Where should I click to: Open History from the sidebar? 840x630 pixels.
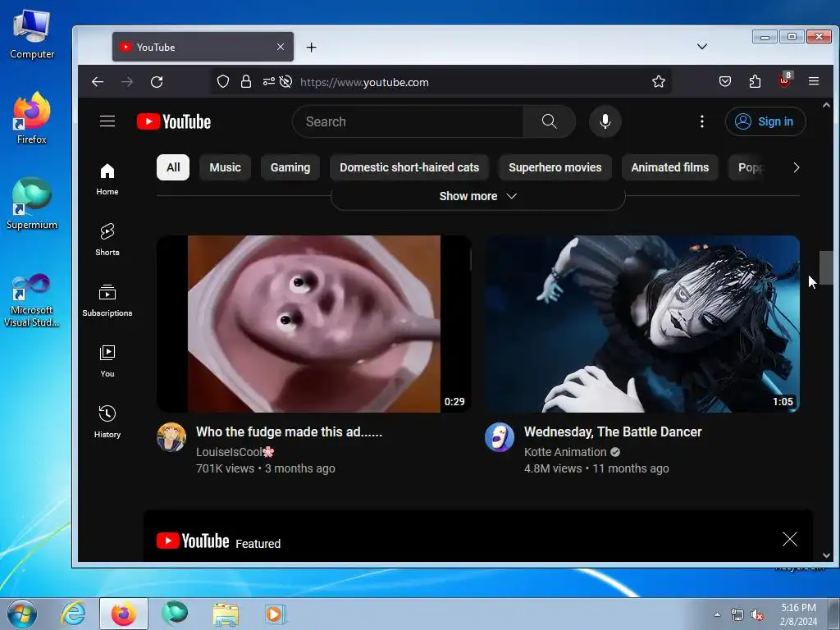107,422
